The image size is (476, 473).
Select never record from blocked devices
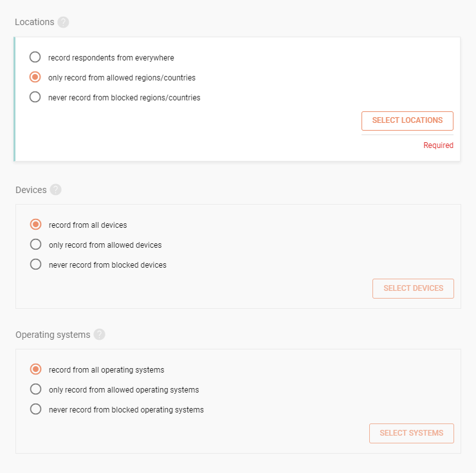(35, 264)
